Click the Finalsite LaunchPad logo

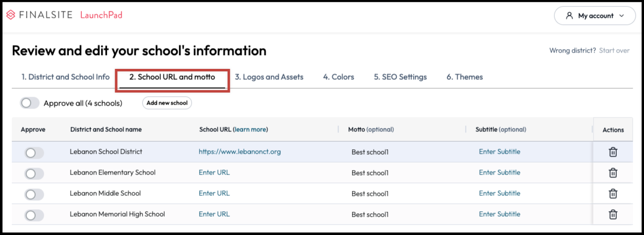[64, 15]
